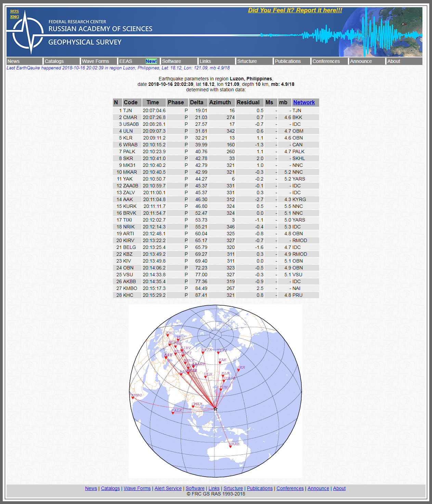This screenshot has height=504, width=432.
Task: Follow the Links link in the footer
Action: coord(214,488)
